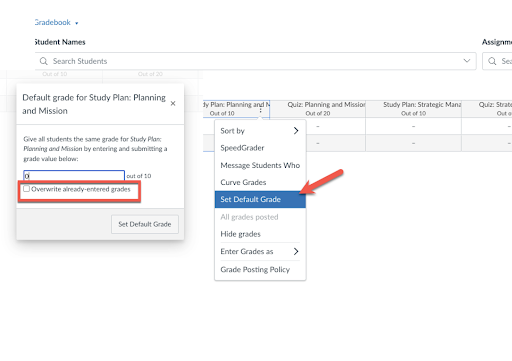Open SpeedGrader from the menu
The image size is (512, 361).
[x=260, y=148]
